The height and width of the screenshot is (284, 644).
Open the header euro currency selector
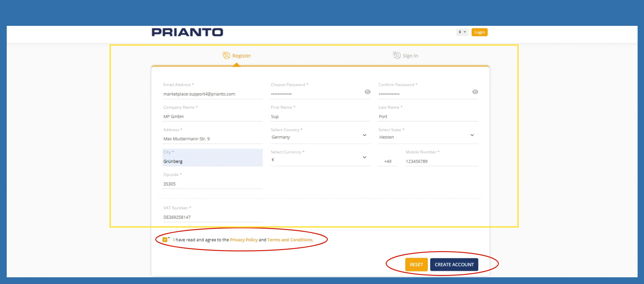coord(462,32)
